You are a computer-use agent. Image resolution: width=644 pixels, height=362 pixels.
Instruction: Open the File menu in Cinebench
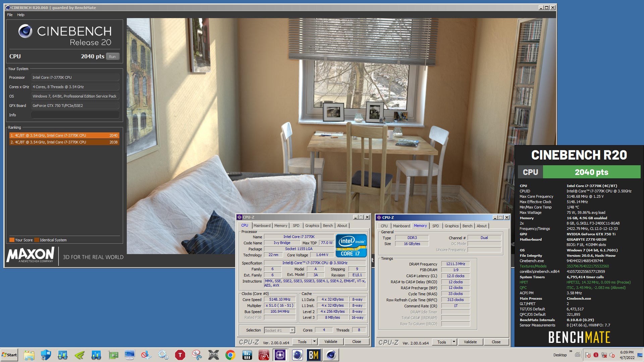tap(10, 15)
